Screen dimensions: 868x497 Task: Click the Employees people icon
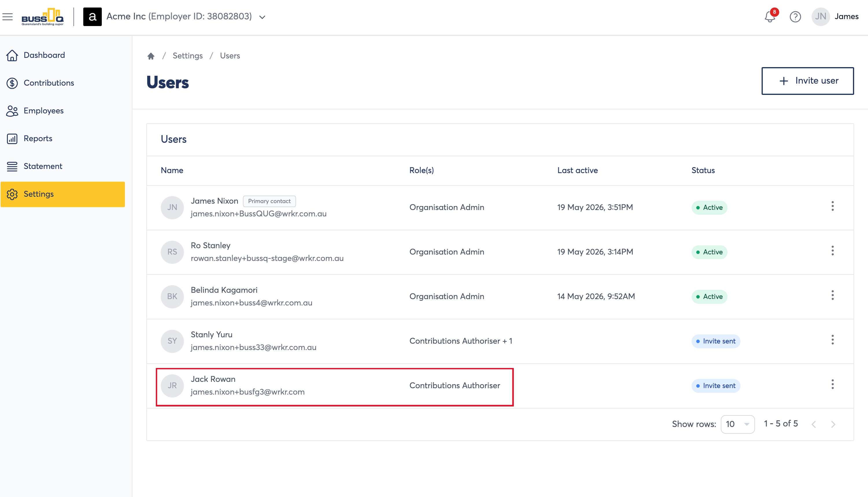12,111
